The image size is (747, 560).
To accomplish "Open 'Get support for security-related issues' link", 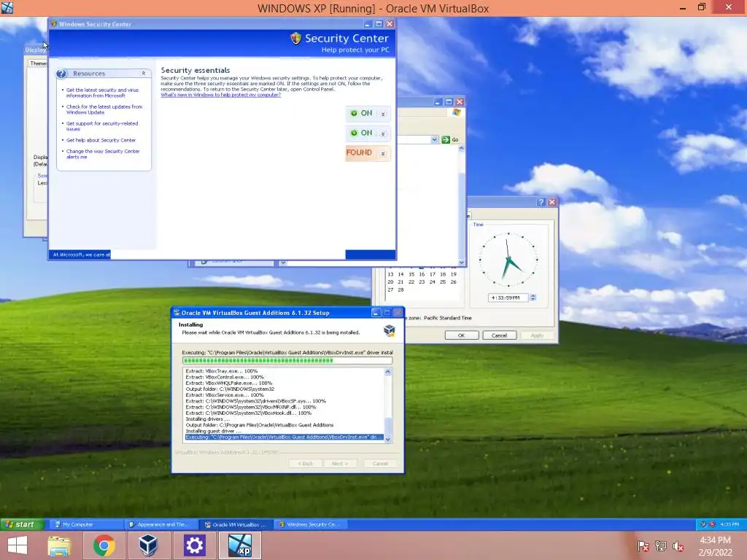I will (x=102, y=126).
